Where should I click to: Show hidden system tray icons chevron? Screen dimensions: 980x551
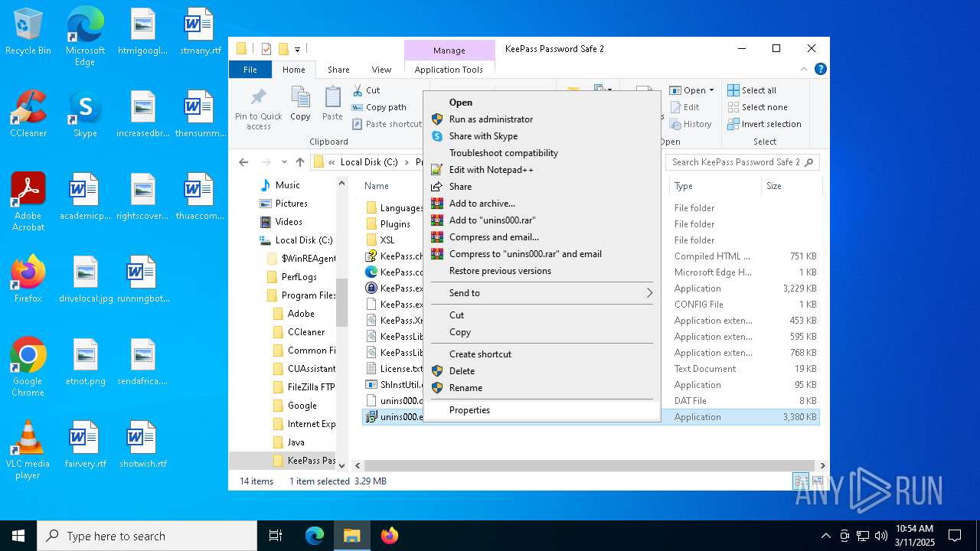(x=825, y=536)
